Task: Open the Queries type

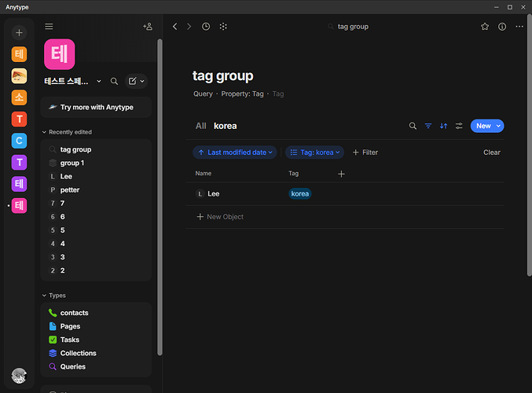Action: tap(96, 367)
